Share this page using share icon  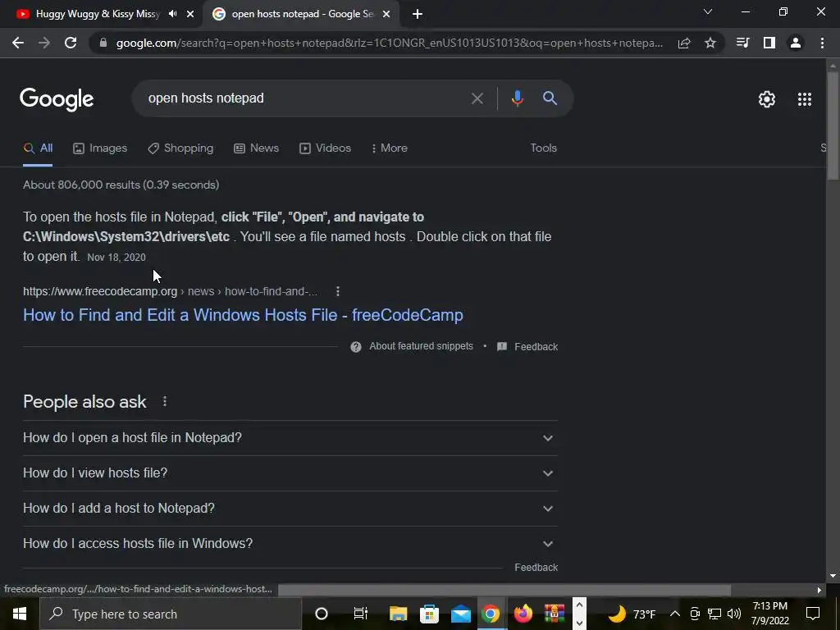pyautogui.click(x=684, y=43)
